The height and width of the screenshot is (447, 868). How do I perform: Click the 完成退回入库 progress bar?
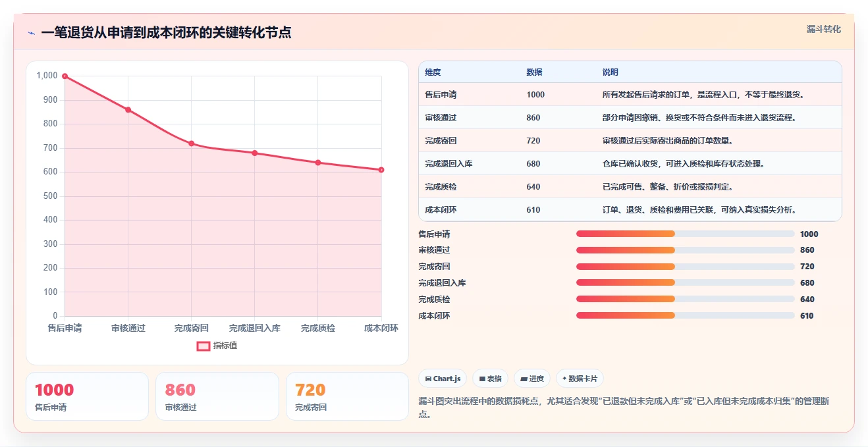click(685, 282)
